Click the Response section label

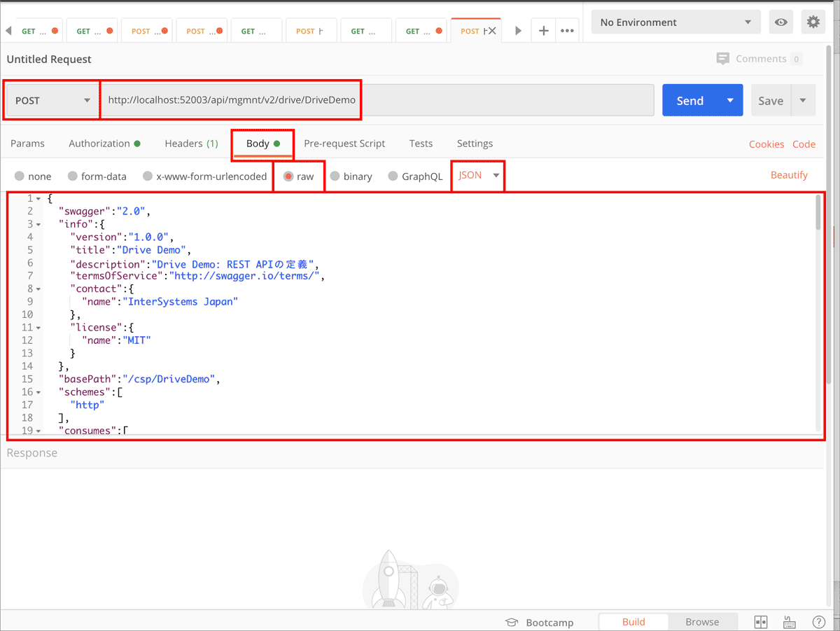(32, 453)
